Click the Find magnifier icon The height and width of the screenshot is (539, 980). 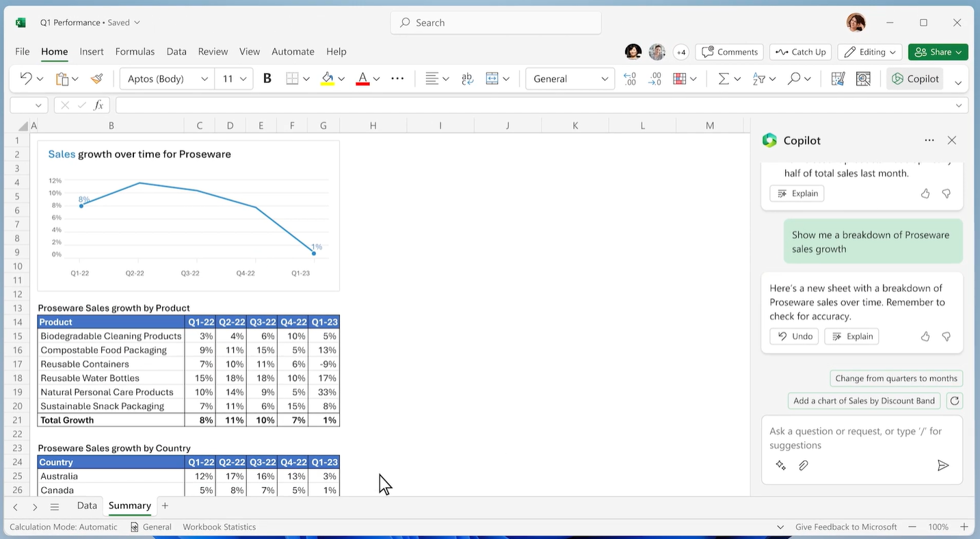pos(793,79)
